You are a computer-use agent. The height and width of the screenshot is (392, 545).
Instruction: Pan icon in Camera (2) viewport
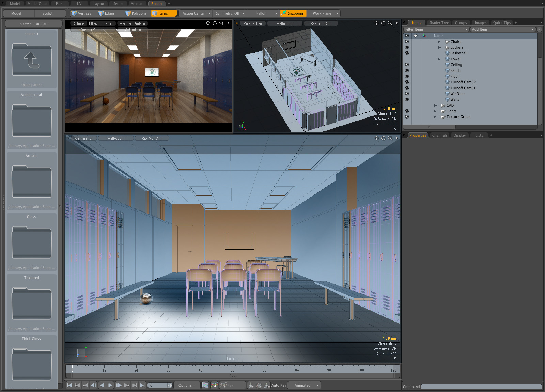[376, 138]
